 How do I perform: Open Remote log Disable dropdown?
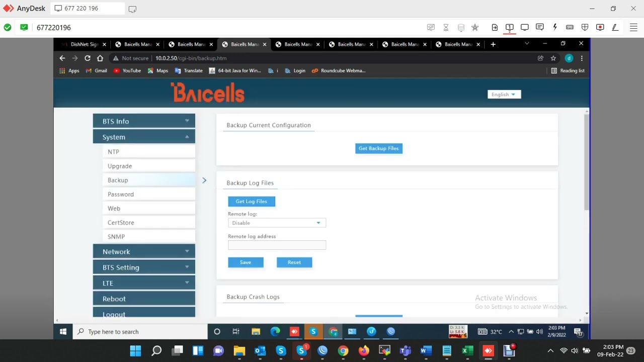pyautogui.click(x=277, y=223)
